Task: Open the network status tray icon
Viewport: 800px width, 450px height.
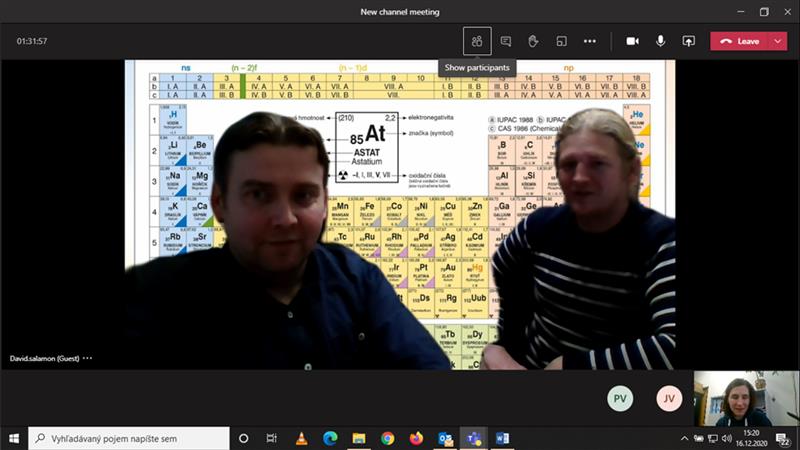Action: [713, 438]
